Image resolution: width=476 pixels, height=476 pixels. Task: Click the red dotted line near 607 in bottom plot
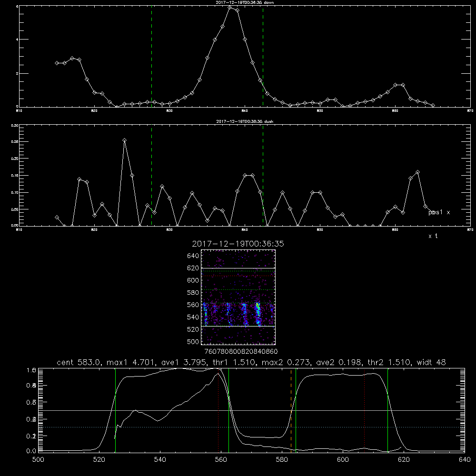point(364,410)
